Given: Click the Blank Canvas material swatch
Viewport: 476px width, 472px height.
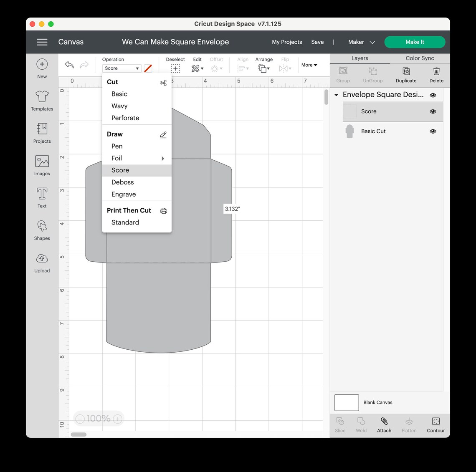Looking at the screenshot, I should (346, 402).
